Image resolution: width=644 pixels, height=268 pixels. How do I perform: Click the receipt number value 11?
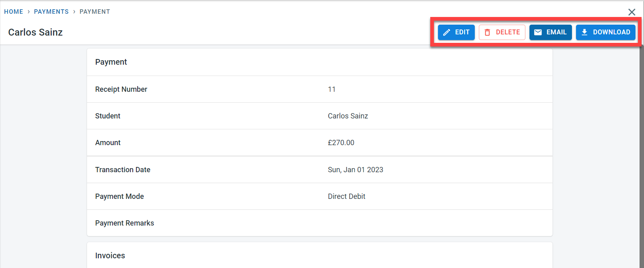332,89
